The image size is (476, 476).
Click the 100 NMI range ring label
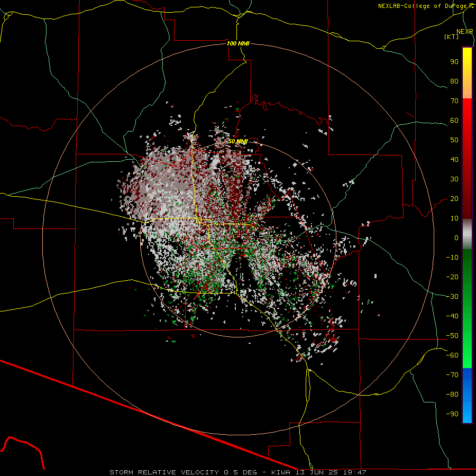coord(238,43)
